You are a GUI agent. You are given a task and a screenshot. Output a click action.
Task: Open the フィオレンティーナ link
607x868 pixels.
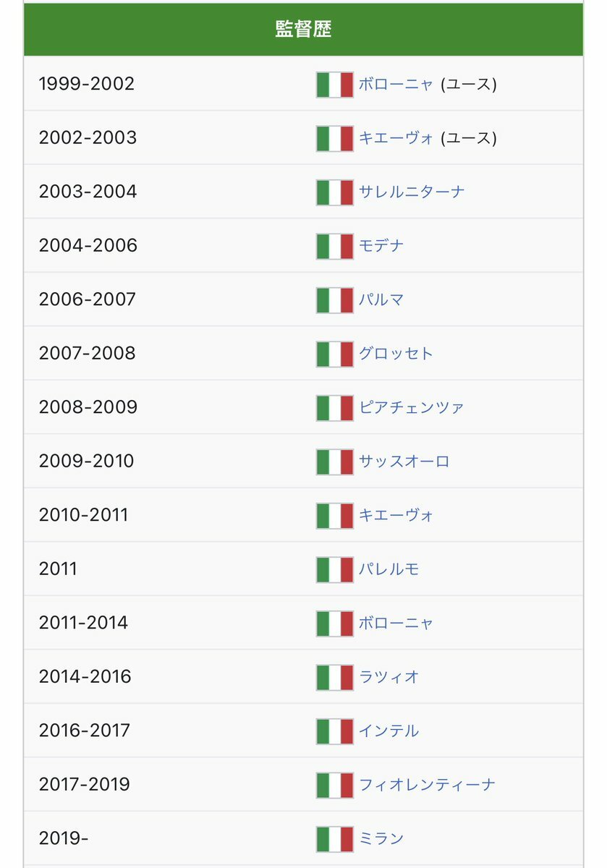click(x=427, y=785)
